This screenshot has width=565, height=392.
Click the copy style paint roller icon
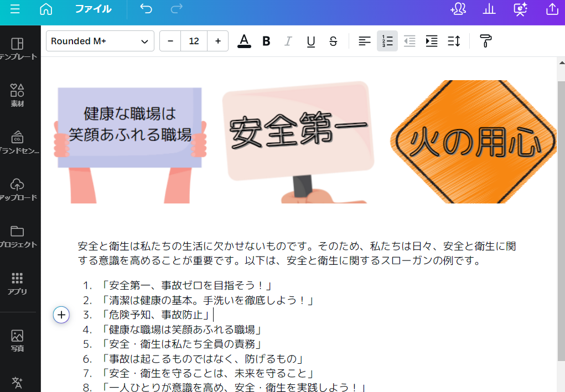(x=485, y=41)
